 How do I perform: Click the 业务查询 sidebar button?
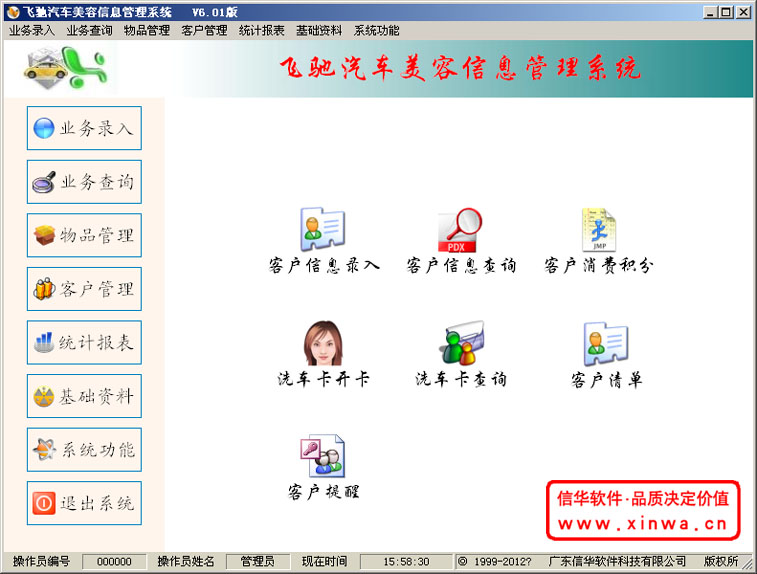[x=84, y=182]
